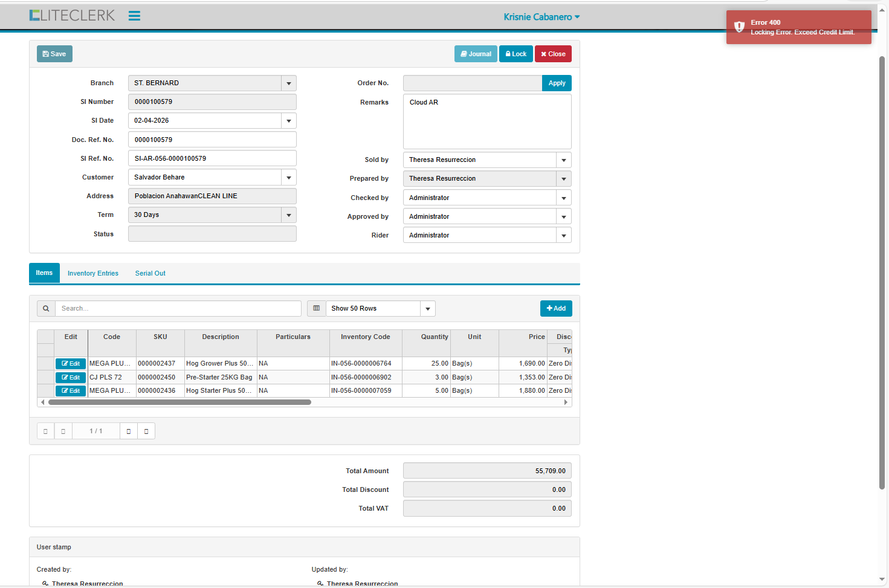Click the Add item button
889x588 pixels.
(556, 309)
